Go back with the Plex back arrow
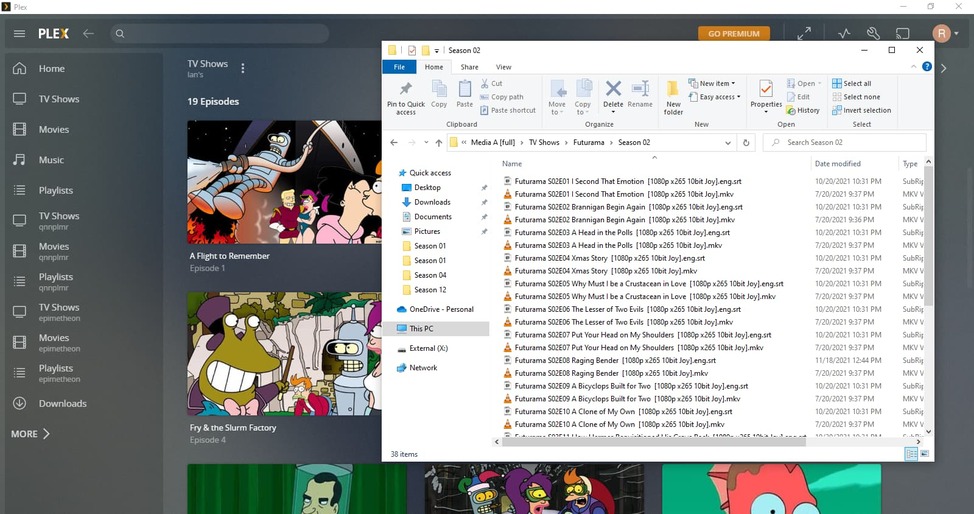This screenshot has width=974, height=514. [x=88, y=34]
